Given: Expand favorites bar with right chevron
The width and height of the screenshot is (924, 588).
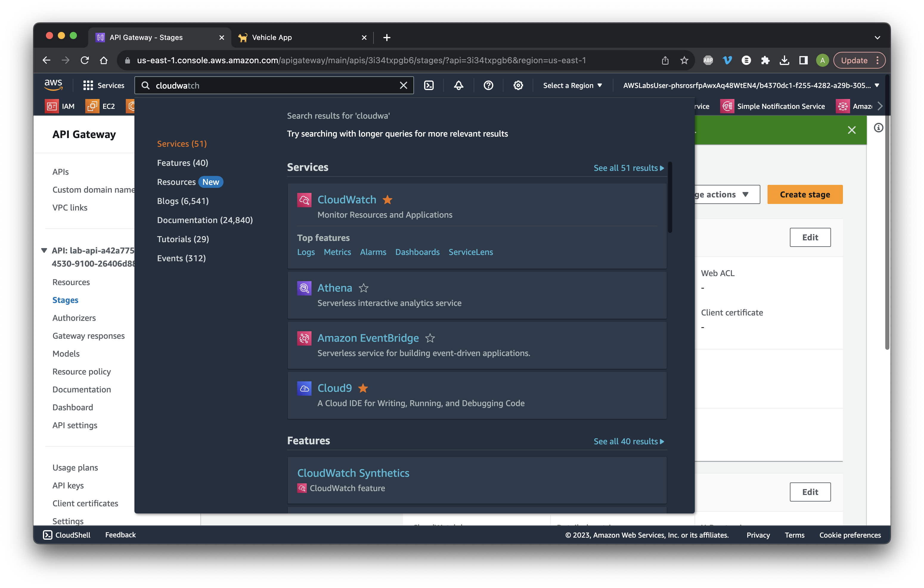Looking at the screenshot, I should 880,106.
